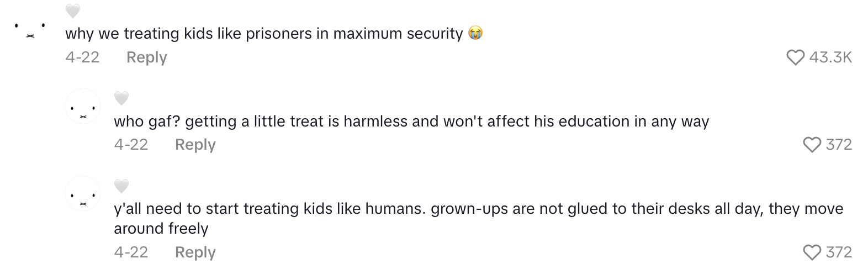Click the 4-22 date on the top comment

[82, 57]
